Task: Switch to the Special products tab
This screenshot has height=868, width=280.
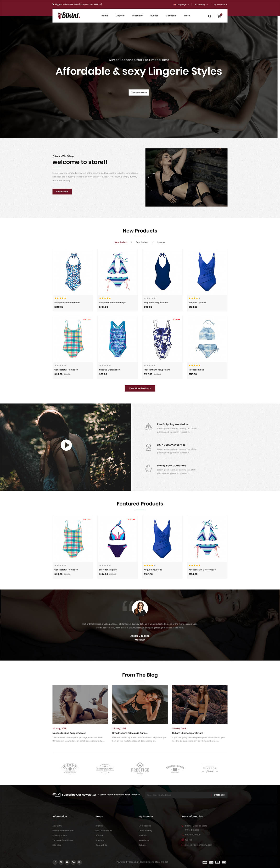Action: tap(161, 242)
